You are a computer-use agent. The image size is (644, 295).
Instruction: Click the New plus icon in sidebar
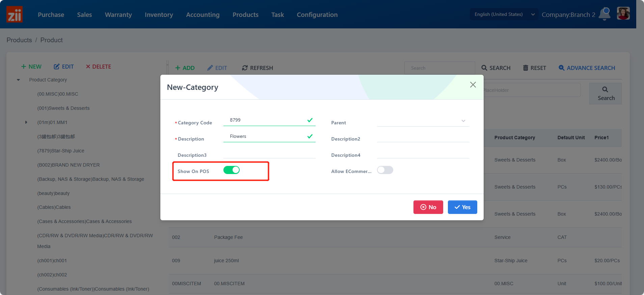[24, 67]
